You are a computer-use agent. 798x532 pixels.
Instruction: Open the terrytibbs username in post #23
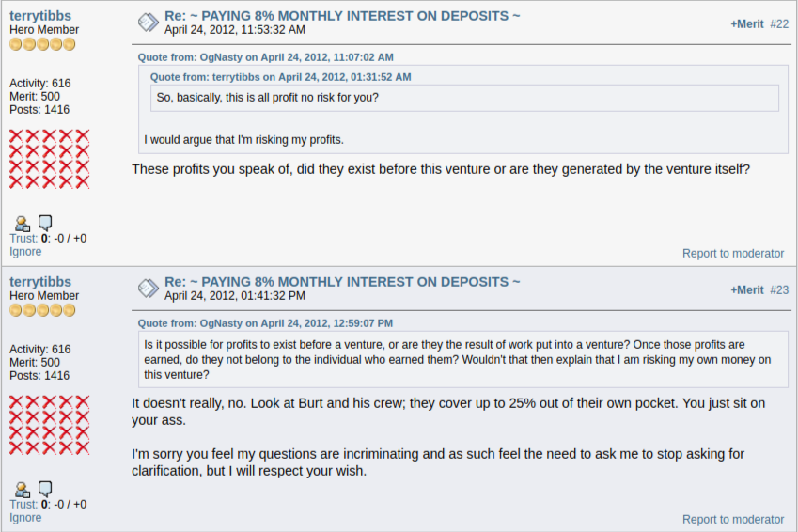coord(40,282)
